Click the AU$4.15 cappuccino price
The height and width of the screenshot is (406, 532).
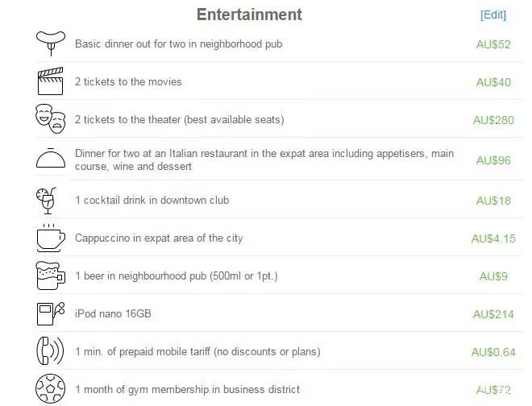(x=493, y=238)
